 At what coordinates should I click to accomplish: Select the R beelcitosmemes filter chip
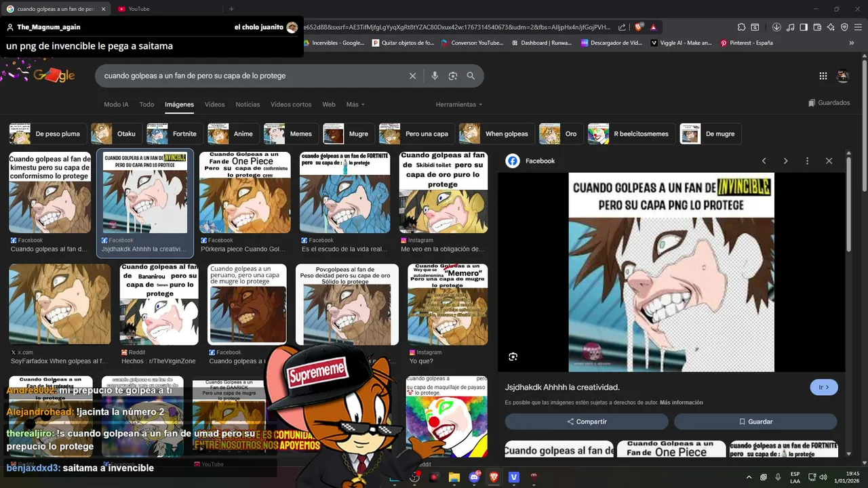631,134
